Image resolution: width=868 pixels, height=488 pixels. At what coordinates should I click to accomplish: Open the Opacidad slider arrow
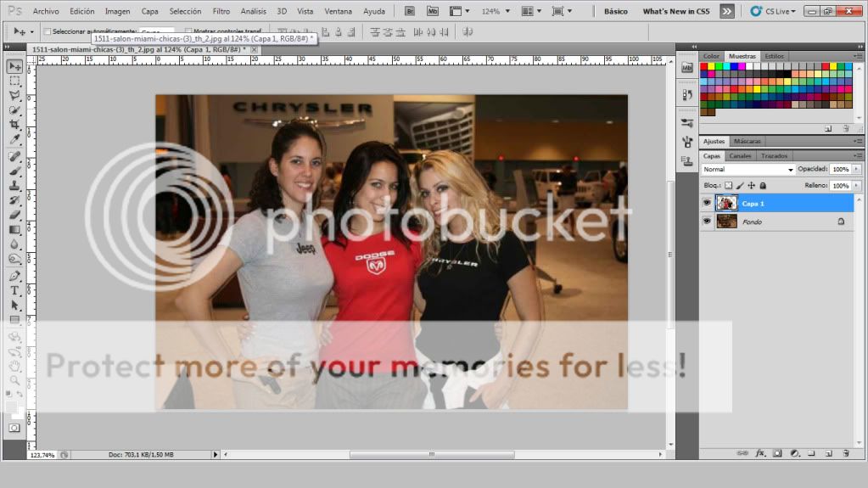[856, 169]
